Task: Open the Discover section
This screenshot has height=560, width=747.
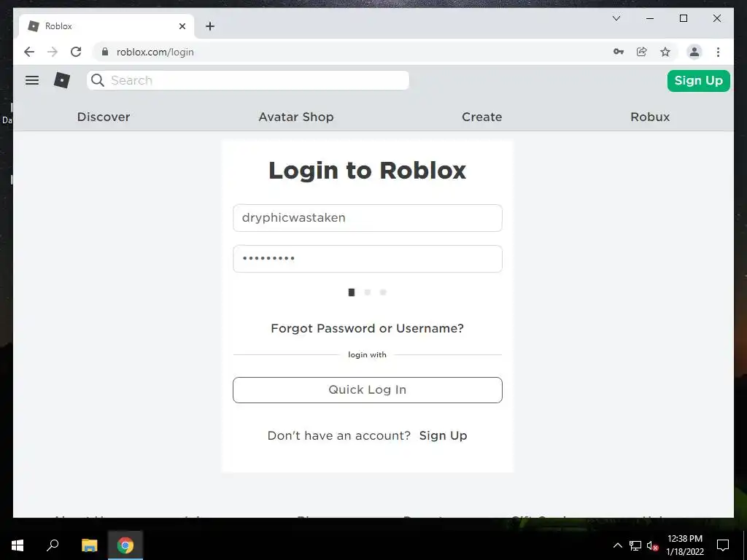Action: (x=104, y=117)
